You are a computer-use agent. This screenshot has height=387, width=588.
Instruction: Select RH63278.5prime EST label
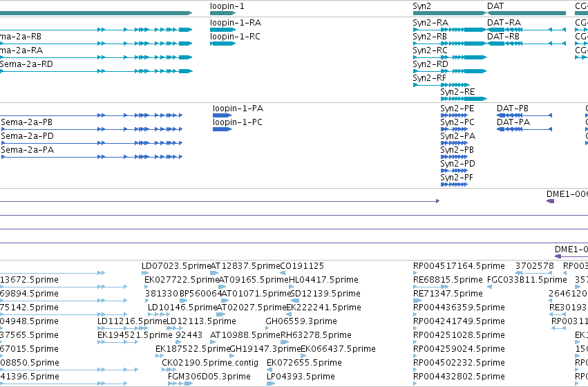[316, 335]
